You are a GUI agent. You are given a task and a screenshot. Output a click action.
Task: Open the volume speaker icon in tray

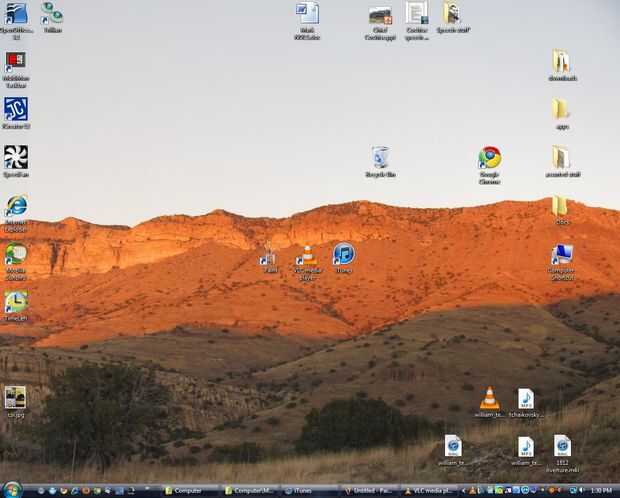pos(582,491)
